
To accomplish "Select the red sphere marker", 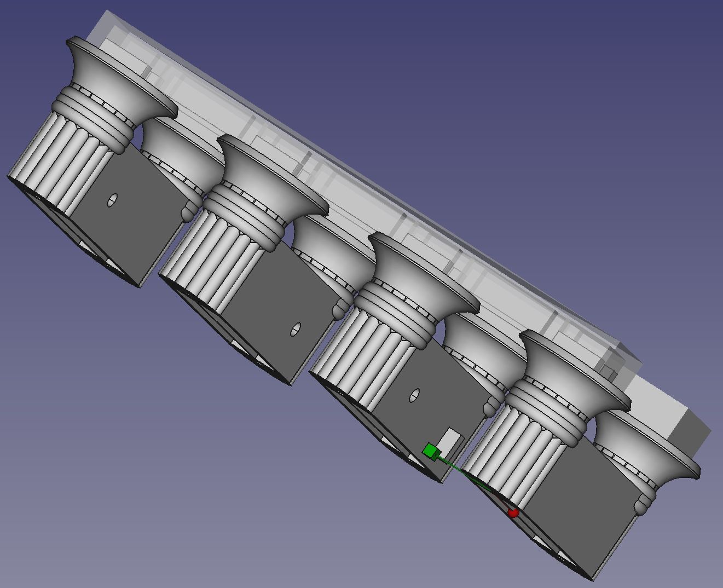I will (513, 512).
